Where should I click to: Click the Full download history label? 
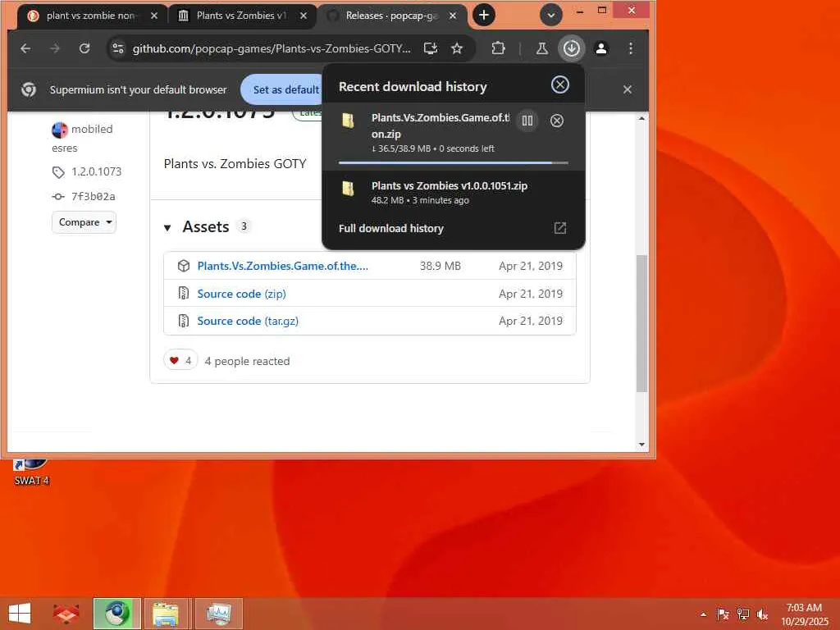tap(391, 228)
